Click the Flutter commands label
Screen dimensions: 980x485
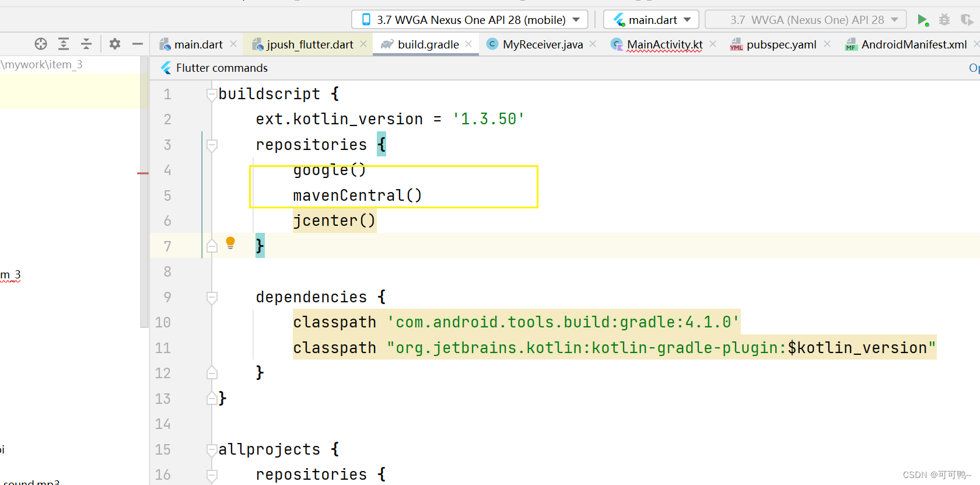click(x=222, y=68)
